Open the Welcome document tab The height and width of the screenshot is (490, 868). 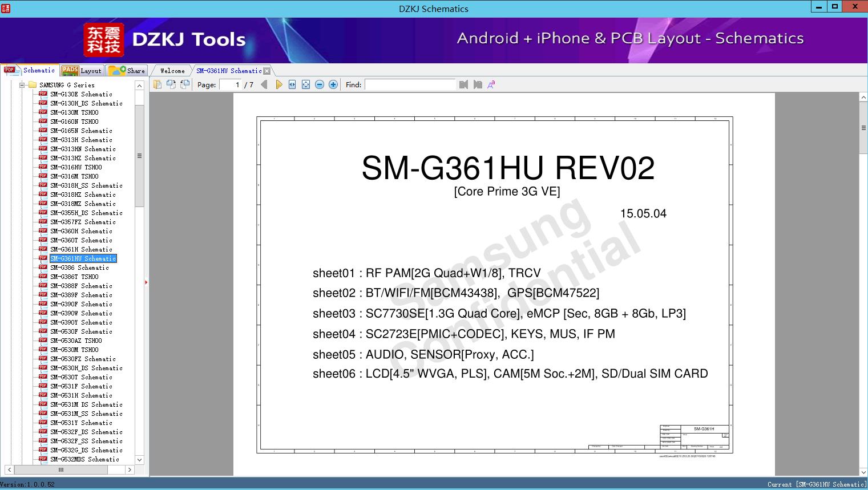[172, 71]
